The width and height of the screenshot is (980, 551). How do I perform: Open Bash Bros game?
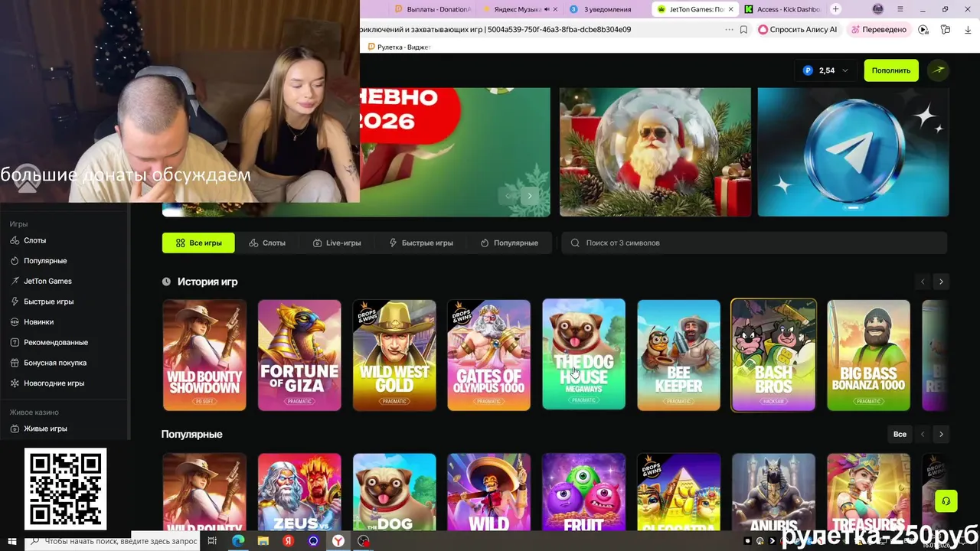click(x=774, y=355)
